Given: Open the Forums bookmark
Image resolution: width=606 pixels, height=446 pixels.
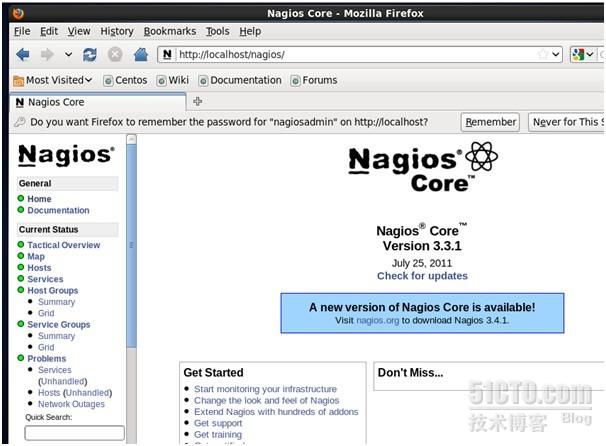Looking at the screenshot, I should [x=314, y=80].
